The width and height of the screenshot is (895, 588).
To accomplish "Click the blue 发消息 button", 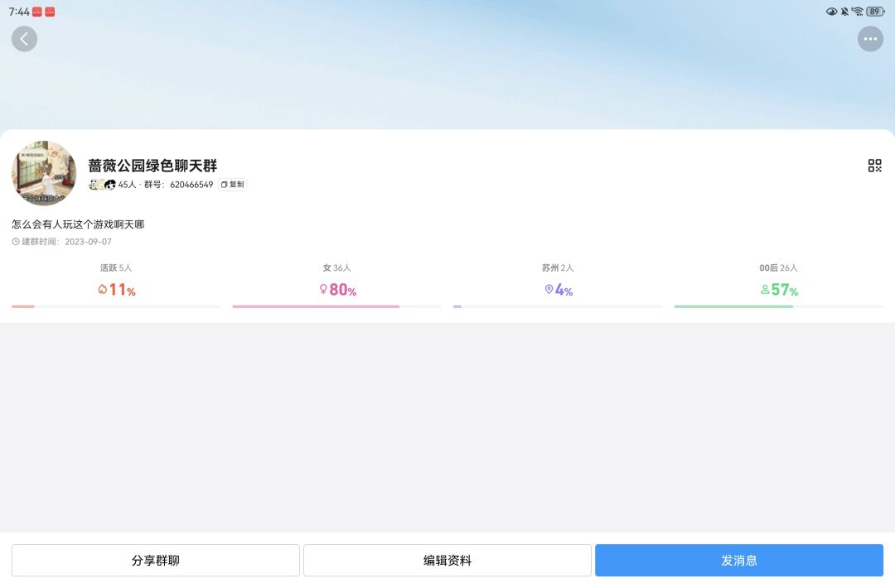I will pyautogui.click(x=739, y=560).
